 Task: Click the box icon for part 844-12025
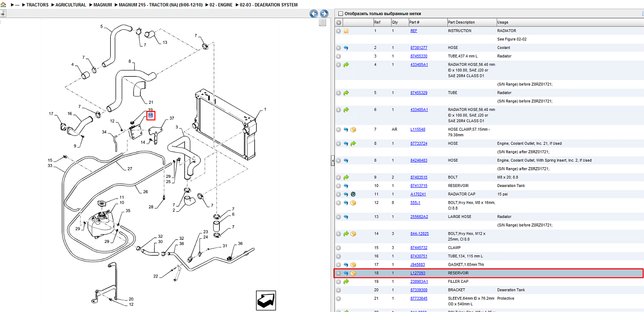click(353, 234)
